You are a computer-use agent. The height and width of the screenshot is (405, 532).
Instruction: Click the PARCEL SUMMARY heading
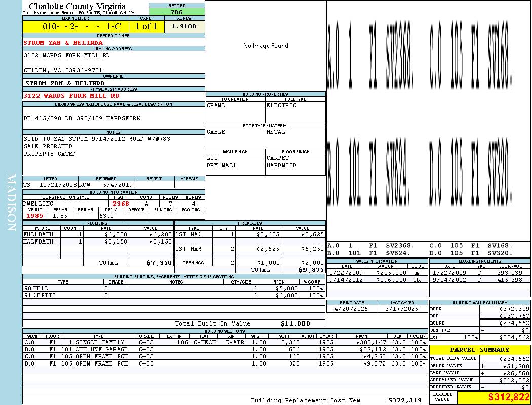(x=480, y=350)
